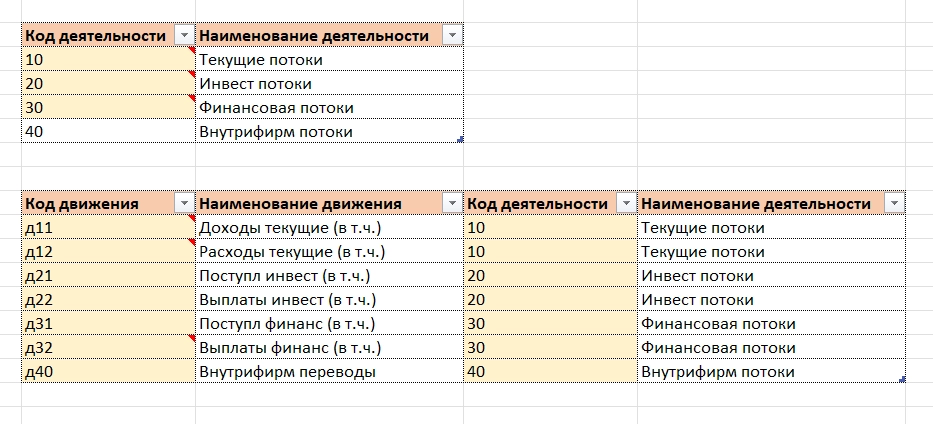
Task: Click resize handle at top table corner
Action: 460,140
